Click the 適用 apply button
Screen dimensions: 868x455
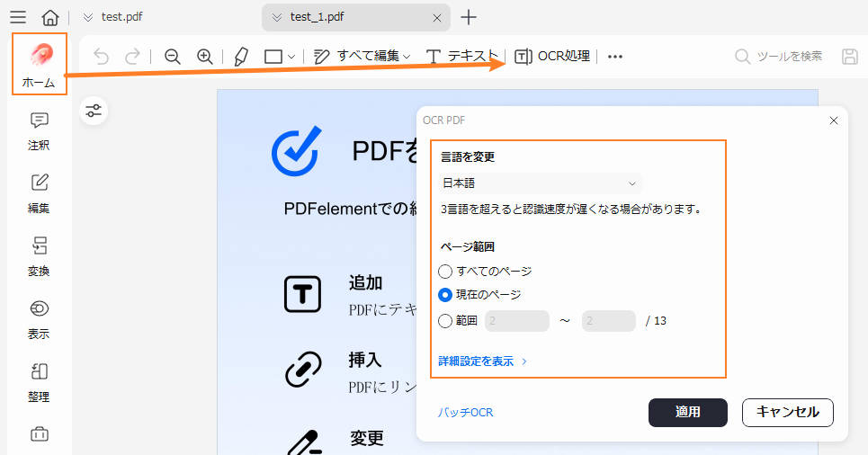click(x=687, y=413)
